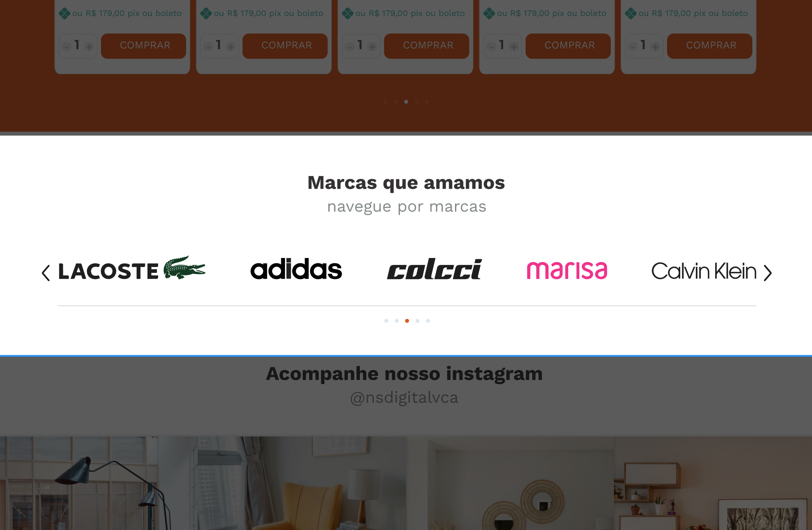Increase quantity on the fourth product card
Screen dimensions: 812x530
513,47
